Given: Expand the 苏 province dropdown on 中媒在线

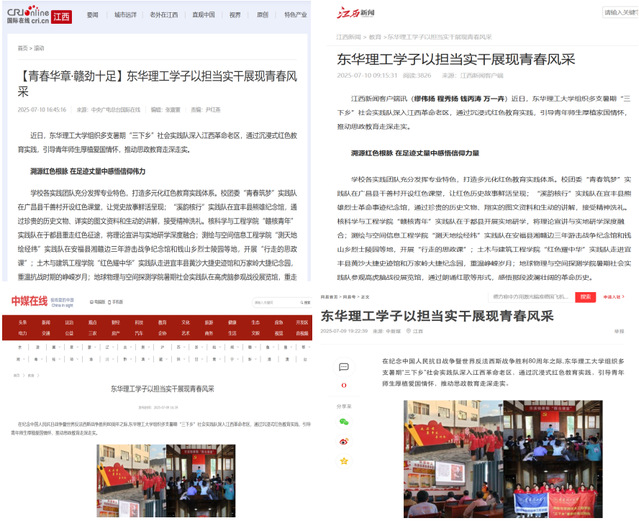Looking at the screenshot, I should click(x=180, y=347).
